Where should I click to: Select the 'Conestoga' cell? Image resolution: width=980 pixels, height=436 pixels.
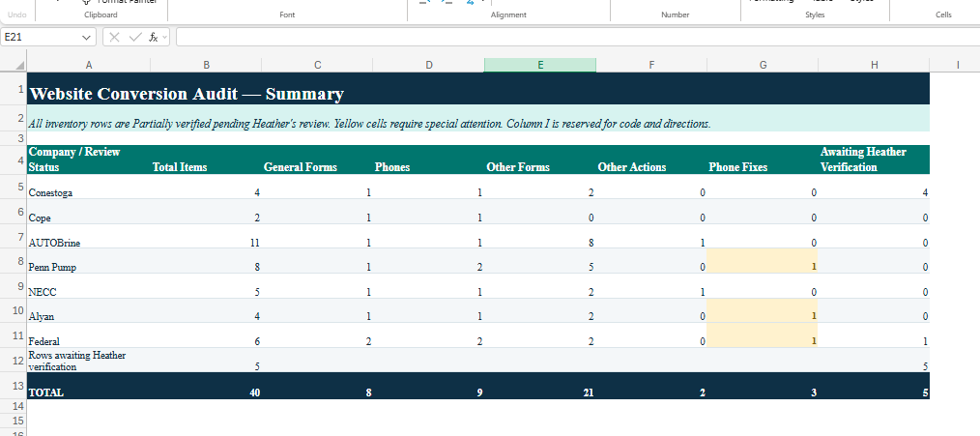pyautogui.click(x=89, y=187)
